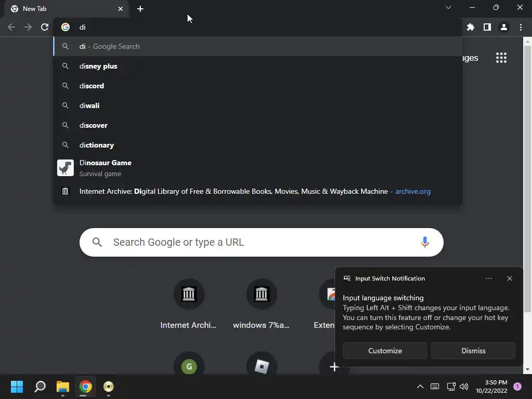This screenshot has height=399, width=532.
Task: Click the scrollbar down arrow
Action: (x=527, y=369)
